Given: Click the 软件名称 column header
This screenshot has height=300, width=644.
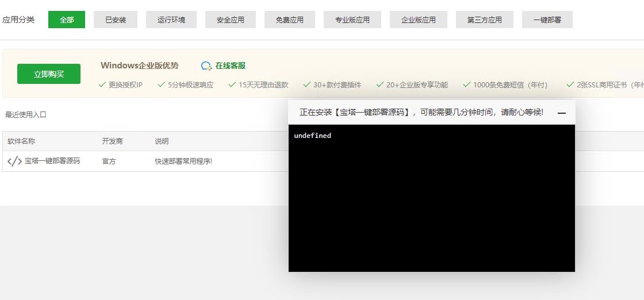Looking at the screenshot, I should click(21, 141).
